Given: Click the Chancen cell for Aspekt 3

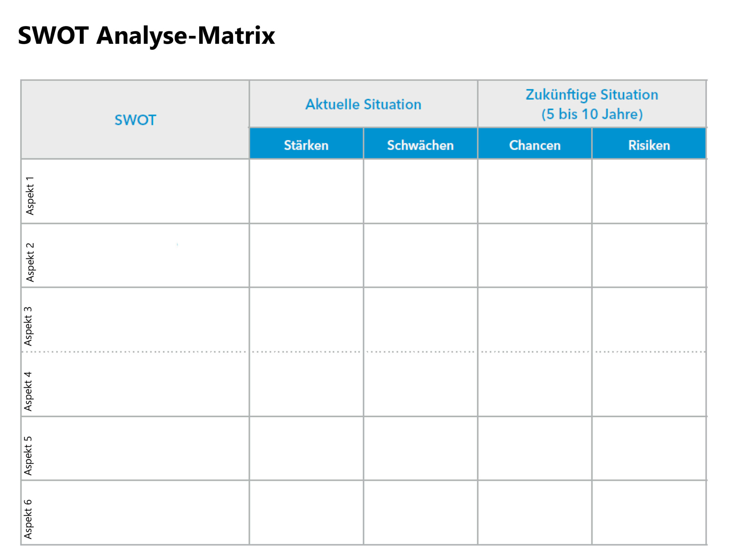Looking at the screenshot, I should (x=535, y=319).
